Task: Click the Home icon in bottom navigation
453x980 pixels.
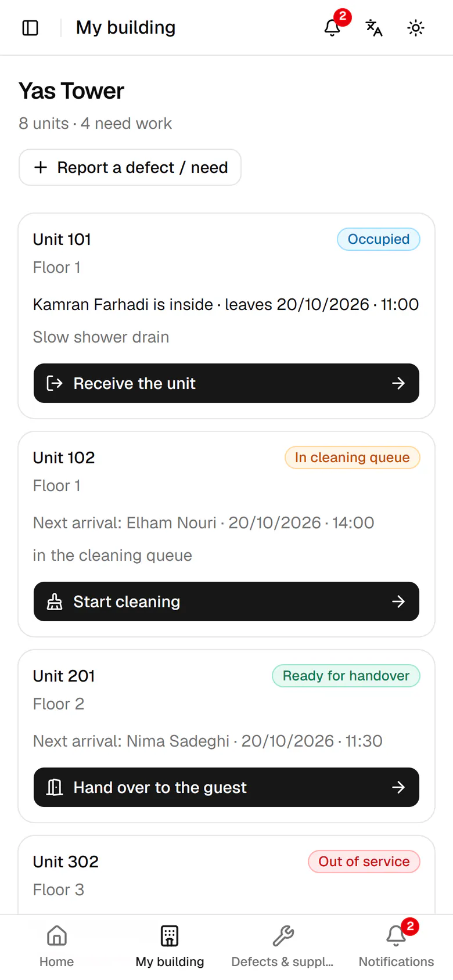Action: [x=56, y=936]
